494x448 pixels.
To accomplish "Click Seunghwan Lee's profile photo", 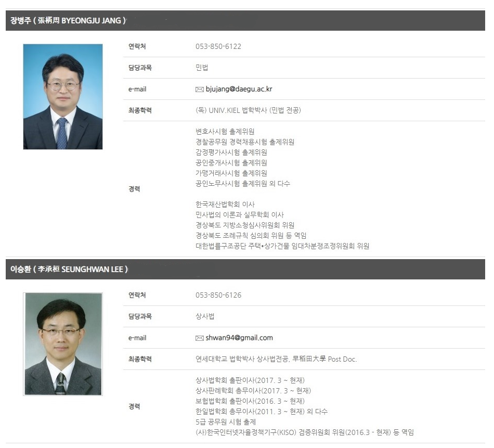I will pos(63,344).
